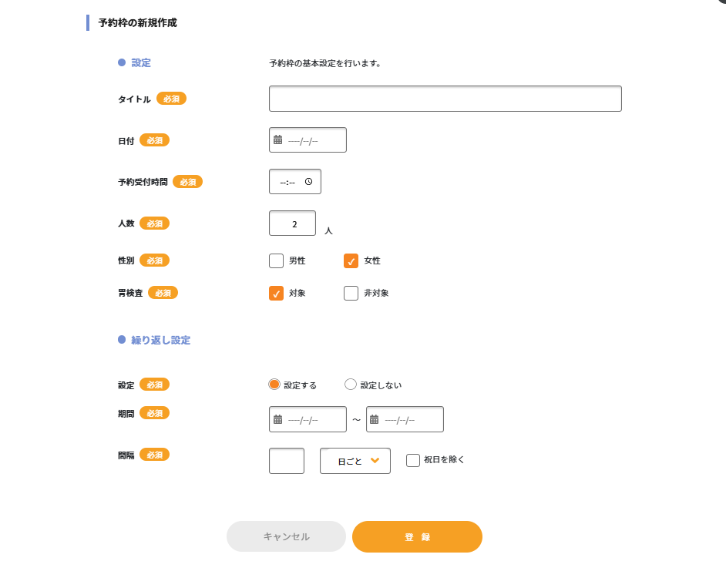This screenshot has width=726, height=588.
Task: Enable 祝日を除く checkbox
Action: coord(413,460)
